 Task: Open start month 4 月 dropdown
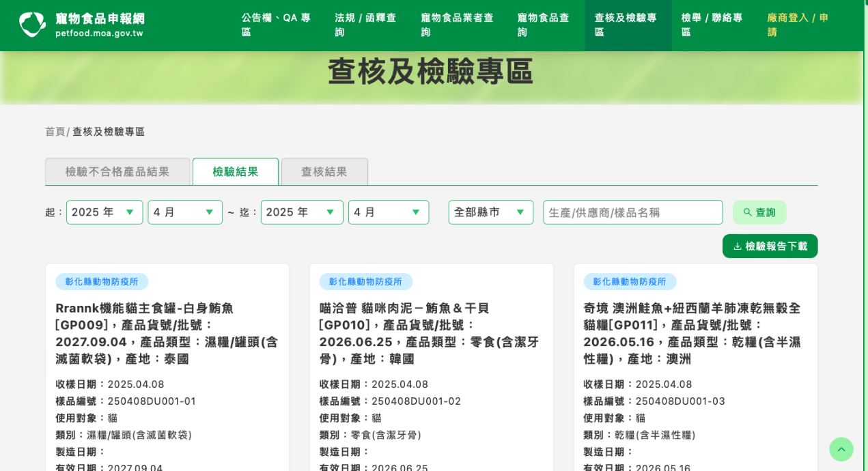pyautogui.click(x=185, y=212)
